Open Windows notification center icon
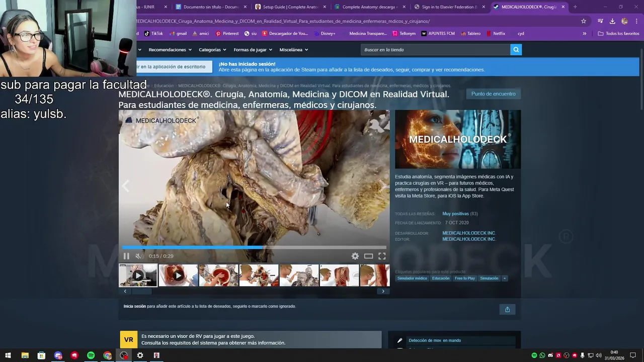 [633, 355]
